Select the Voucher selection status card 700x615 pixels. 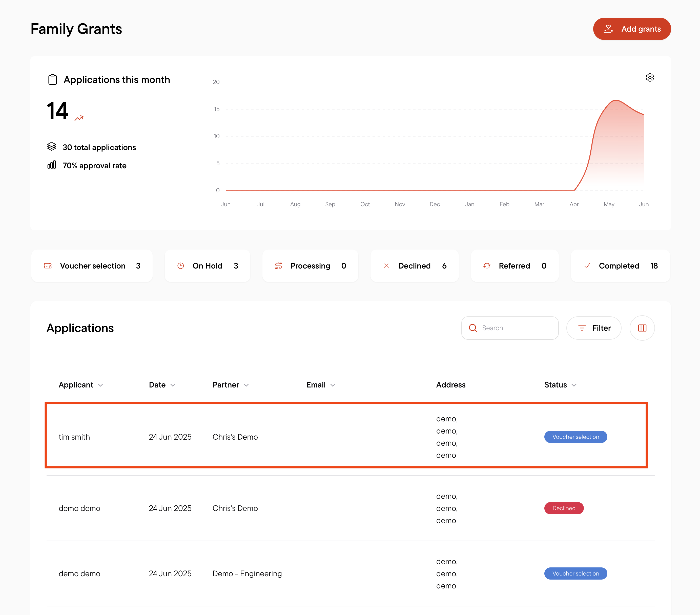pyautogui.click(x=92, y=266)
